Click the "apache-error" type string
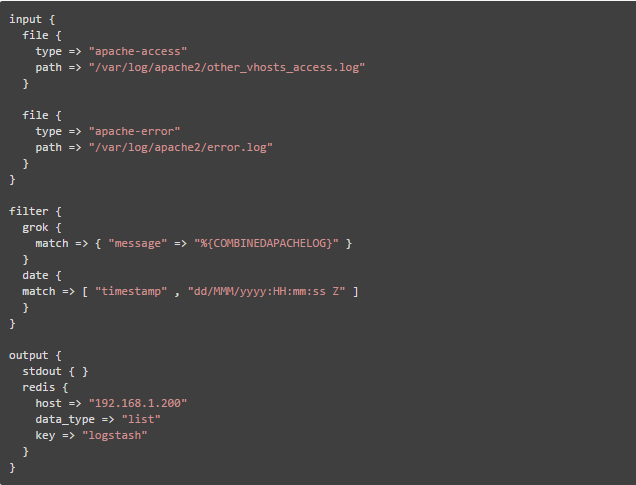636x485 pixels. click(x=135, y=131)
